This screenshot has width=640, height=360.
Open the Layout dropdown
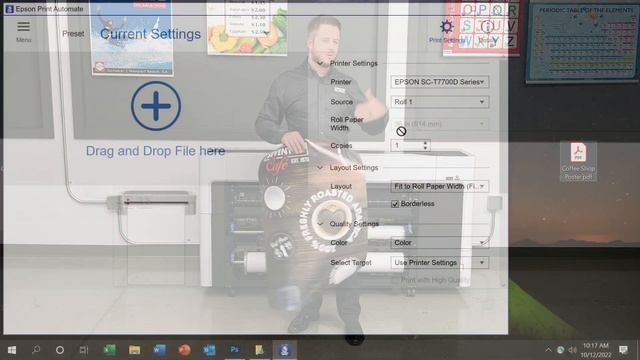(x=440, y=187)
